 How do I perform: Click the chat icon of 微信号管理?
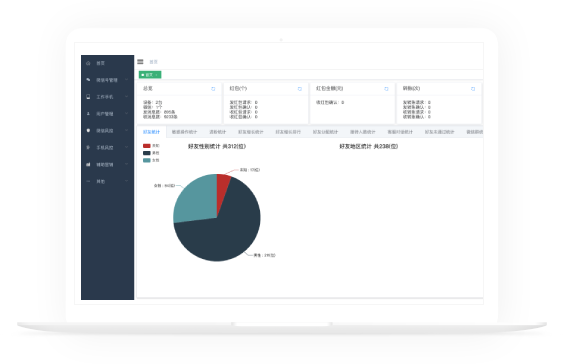pos(88,80)
